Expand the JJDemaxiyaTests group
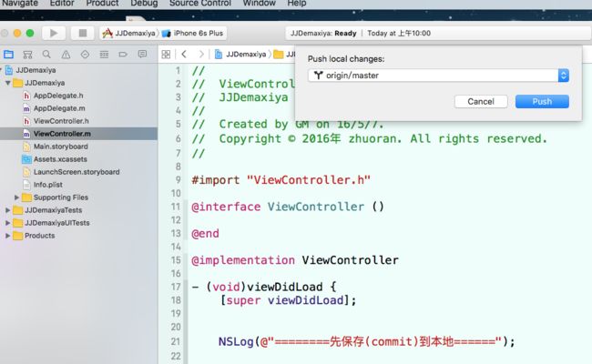Viewport: 592px width, 364px height. point(7,210)
